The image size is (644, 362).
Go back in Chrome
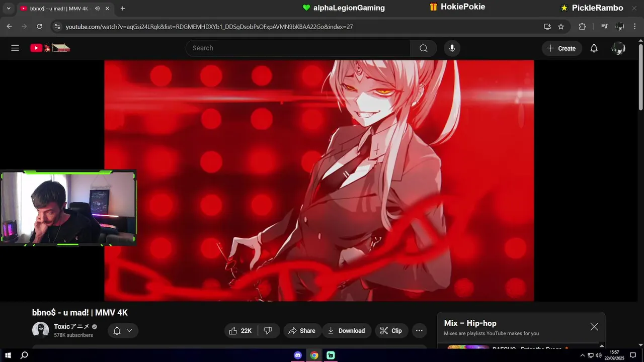pyautogui.click(x=9, y=26)
